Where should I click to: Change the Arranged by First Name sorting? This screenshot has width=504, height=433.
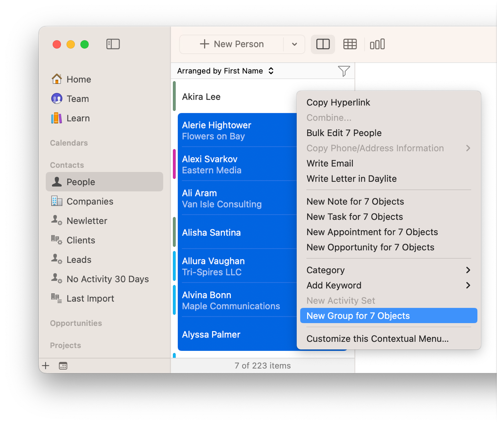225,71
